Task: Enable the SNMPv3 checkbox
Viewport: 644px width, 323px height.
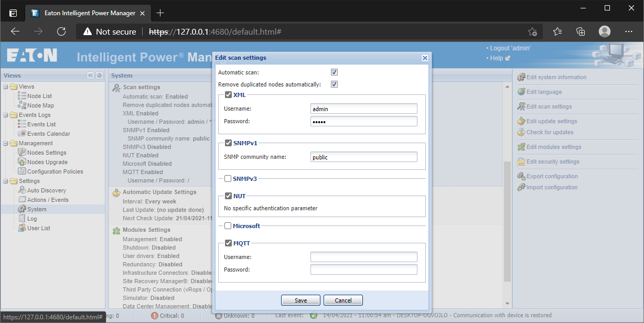Action: (x=228, y=179)
